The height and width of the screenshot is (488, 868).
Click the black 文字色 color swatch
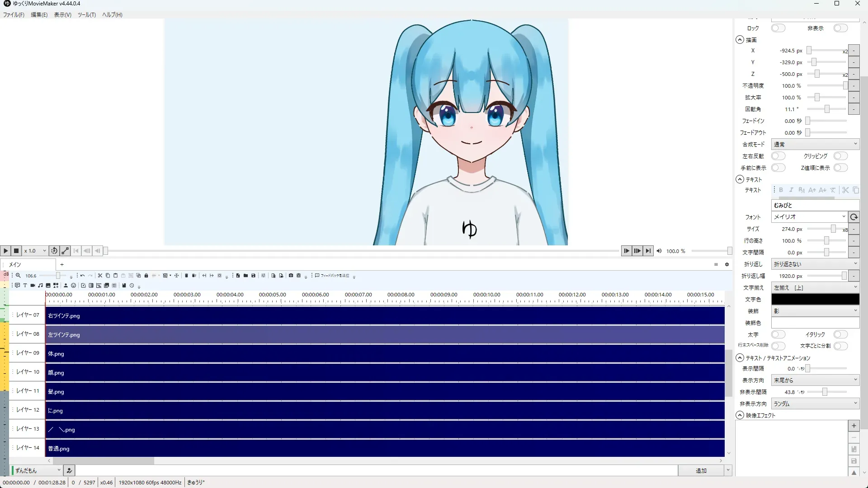(x=815, y=299)
